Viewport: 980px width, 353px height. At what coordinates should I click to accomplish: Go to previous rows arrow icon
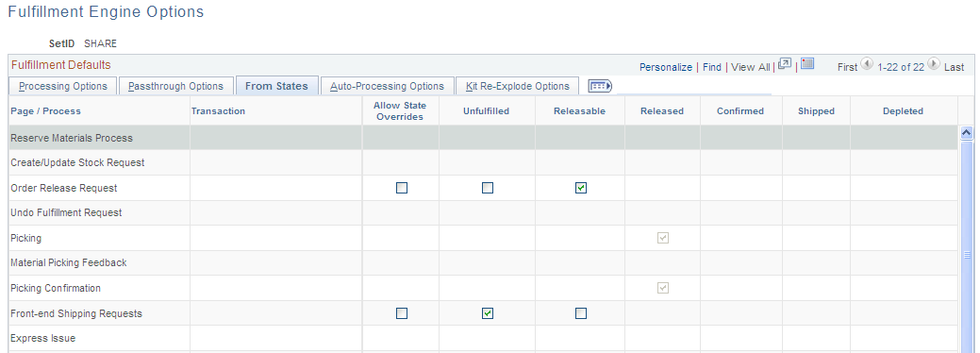[866, 63]
